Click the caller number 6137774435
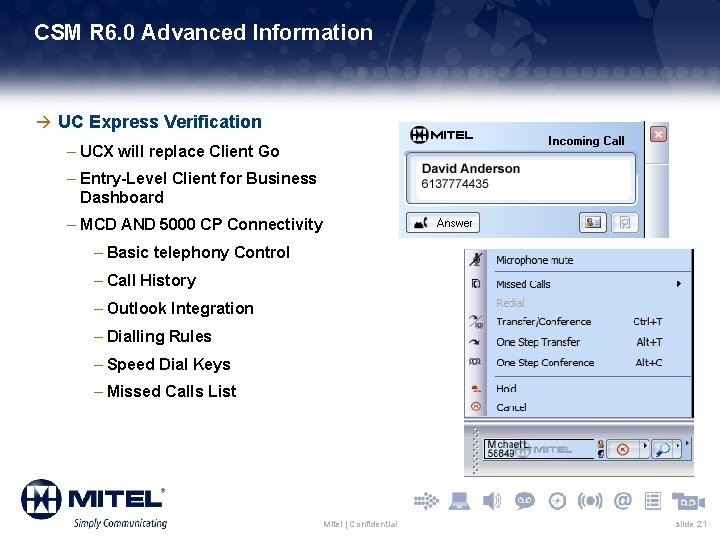720x540 pixels. click(x=455, y=184)
